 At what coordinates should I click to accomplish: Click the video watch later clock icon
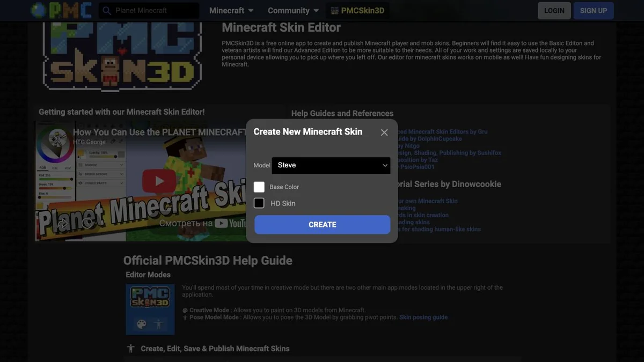pyautogui.click(x=87, y=224)
